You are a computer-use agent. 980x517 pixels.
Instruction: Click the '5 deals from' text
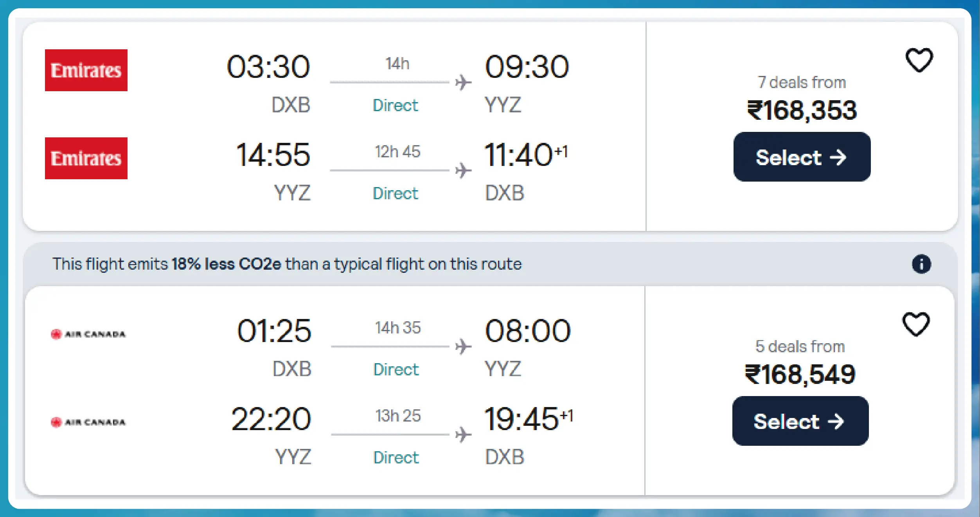click(800, 347)
